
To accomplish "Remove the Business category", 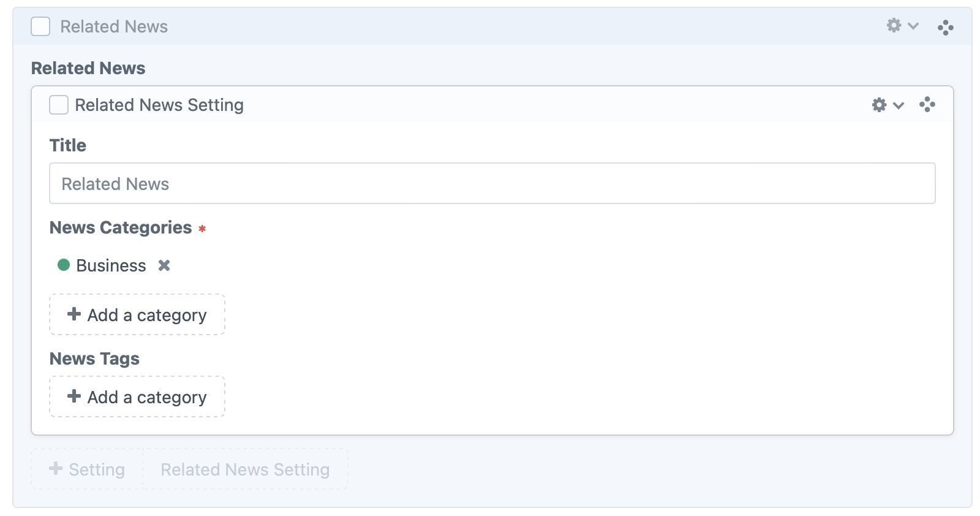I will (x=164, y=265).
